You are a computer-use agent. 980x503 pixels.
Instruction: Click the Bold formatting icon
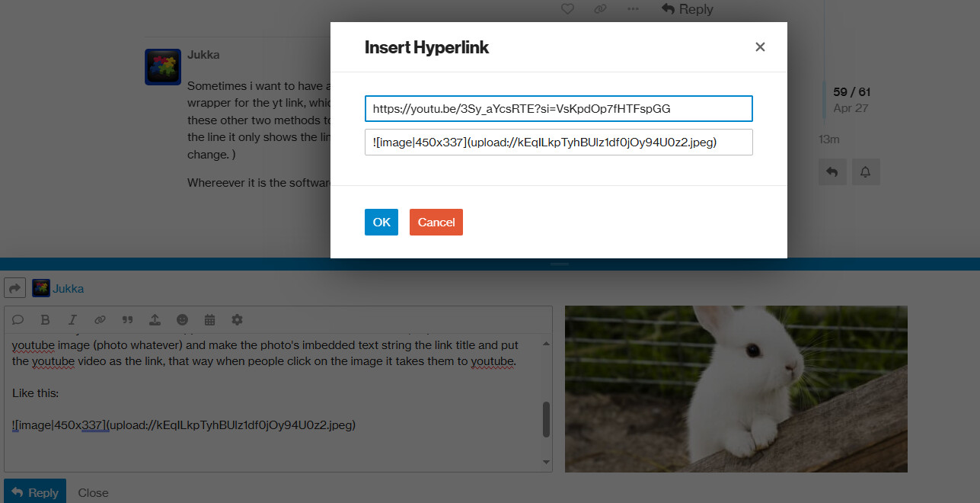click(x=45, y=319)
